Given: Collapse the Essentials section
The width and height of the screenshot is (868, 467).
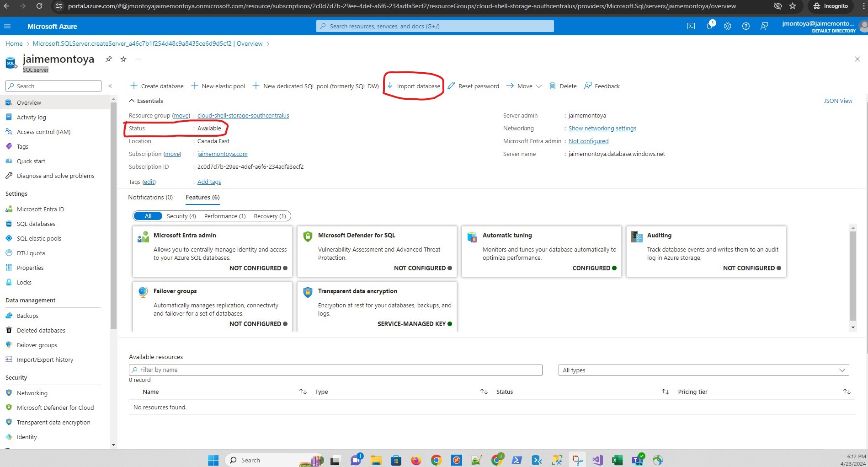Looking at the screenshot, I should coord(146,101).
